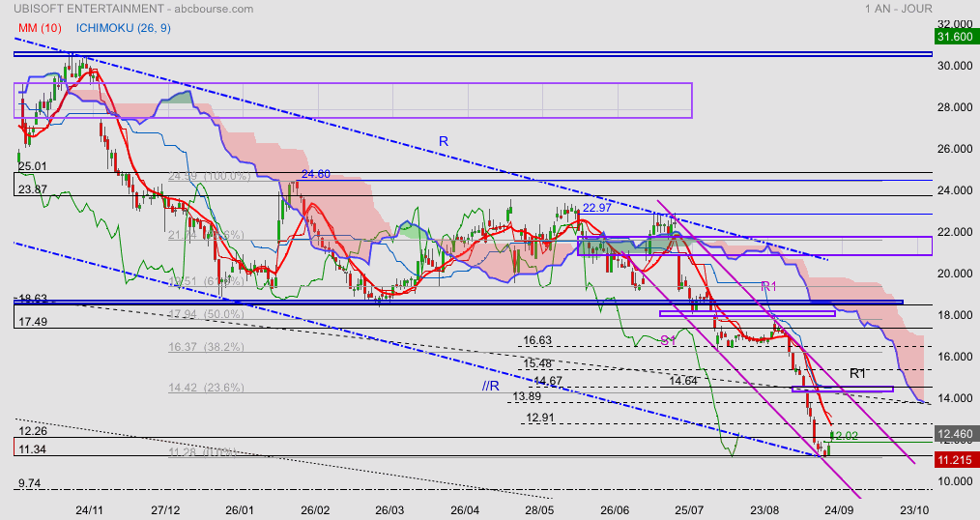The height and width of the screenshot is (520, 980).
Task: Click the 14.000 price axis value
Action: [955, 398]
